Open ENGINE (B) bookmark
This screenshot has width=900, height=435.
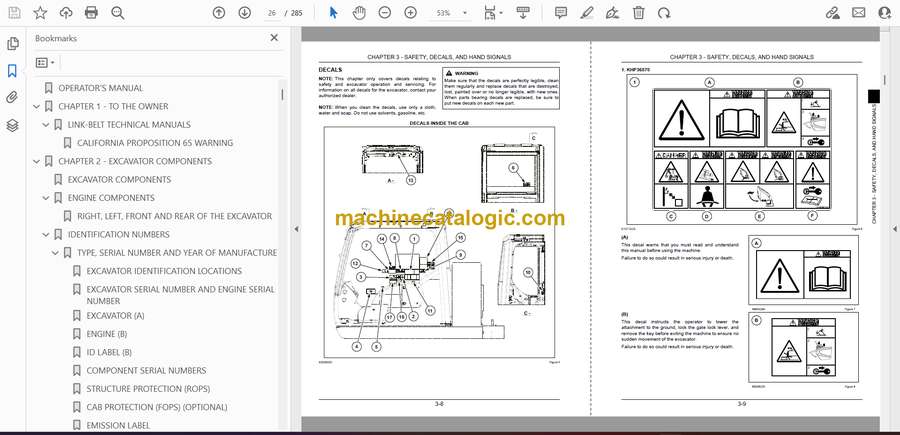click(107, 334)
